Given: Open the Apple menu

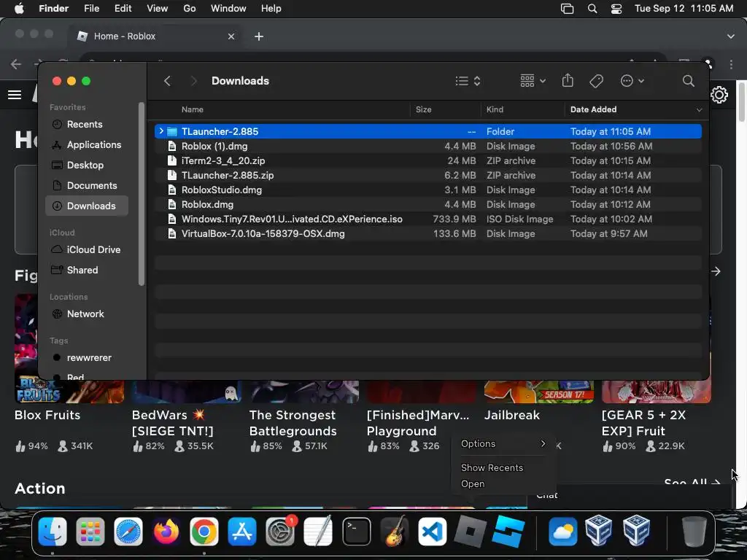Looking at the screenshot, I should 19,9.
